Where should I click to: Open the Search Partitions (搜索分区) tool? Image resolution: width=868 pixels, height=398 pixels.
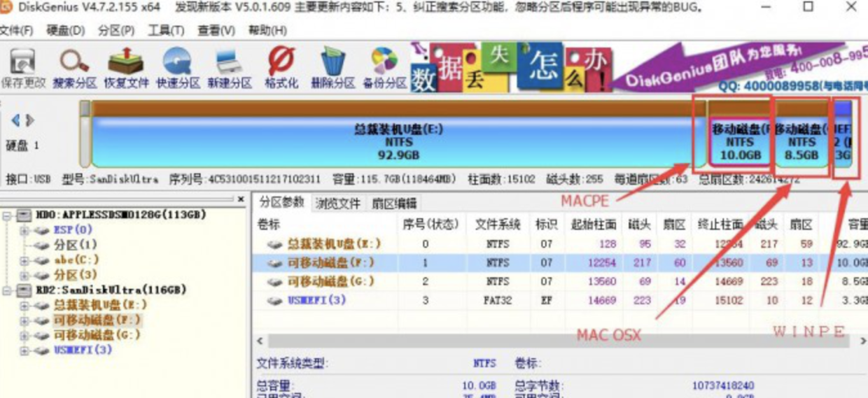(x=74, y=68)
